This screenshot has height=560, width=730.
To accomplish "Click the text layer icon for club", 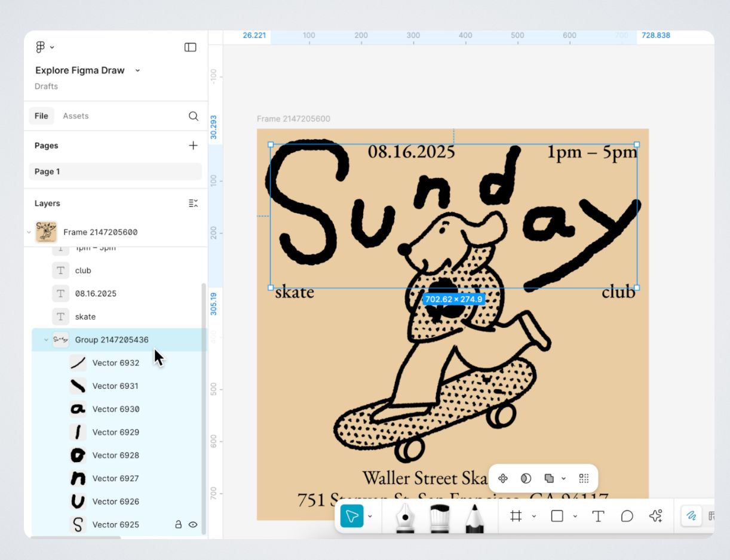I will pyautogui.click(x=60, y=270).
